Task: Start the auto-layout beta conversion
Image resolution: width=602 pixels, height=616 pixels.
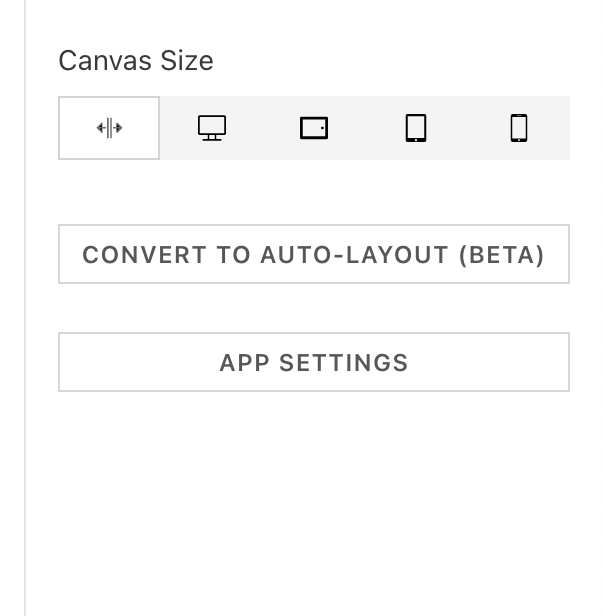Action: pyautogui.click(x=314, y=255)
